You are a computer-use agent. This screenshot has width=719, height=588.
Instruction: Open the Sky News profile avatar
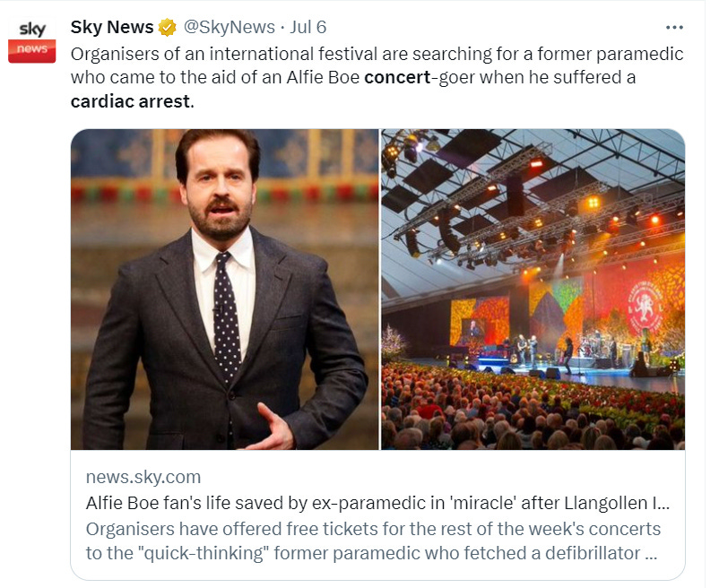click(32, 40)
